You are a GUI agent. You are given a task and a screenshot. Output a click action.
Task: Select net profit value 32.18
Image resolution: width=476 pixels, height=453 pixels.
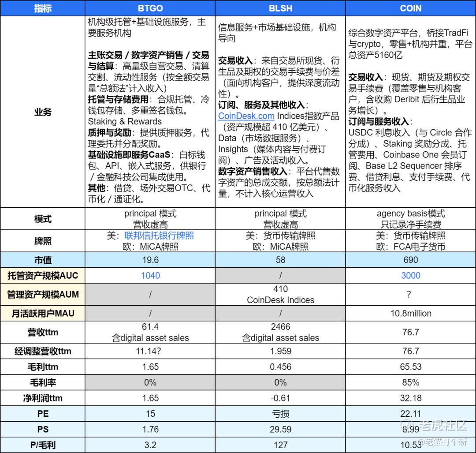pos(411,398)
